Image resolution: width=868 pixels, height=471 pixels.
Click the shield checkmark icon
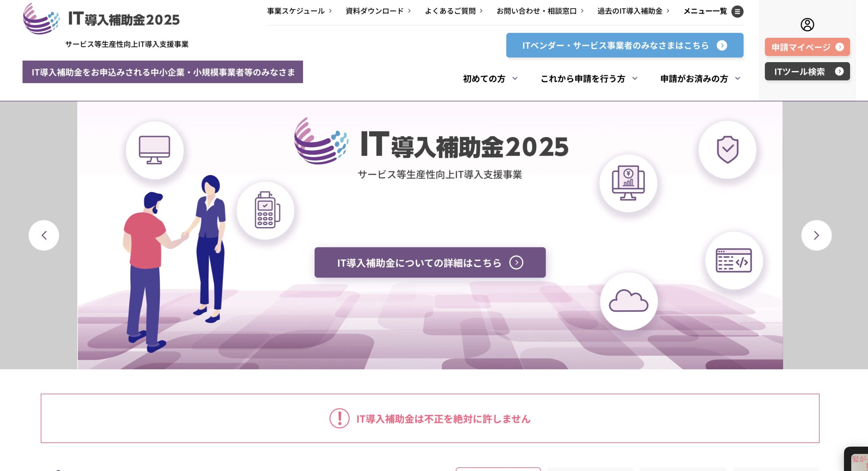(x=727, y=150)
